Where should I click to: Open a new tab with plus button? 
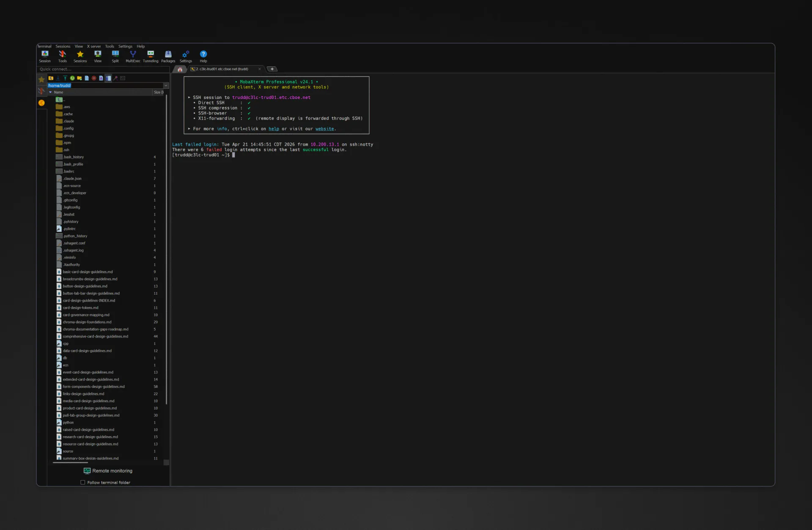pyautogui.click(x=272, y=69)
